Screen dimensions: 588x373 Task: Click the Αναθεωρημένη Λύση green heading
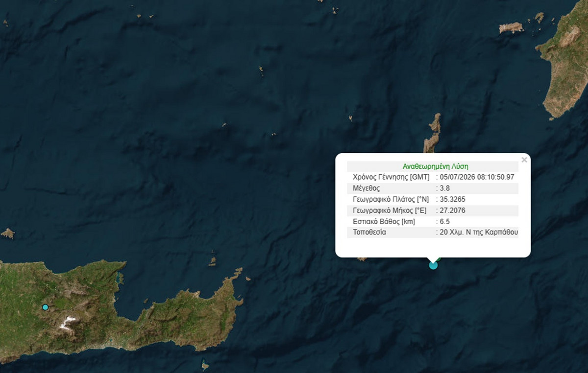[432, 166]
